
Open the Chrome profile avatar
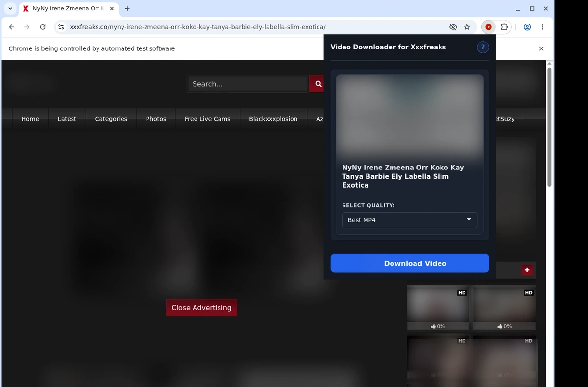[527, 27]
